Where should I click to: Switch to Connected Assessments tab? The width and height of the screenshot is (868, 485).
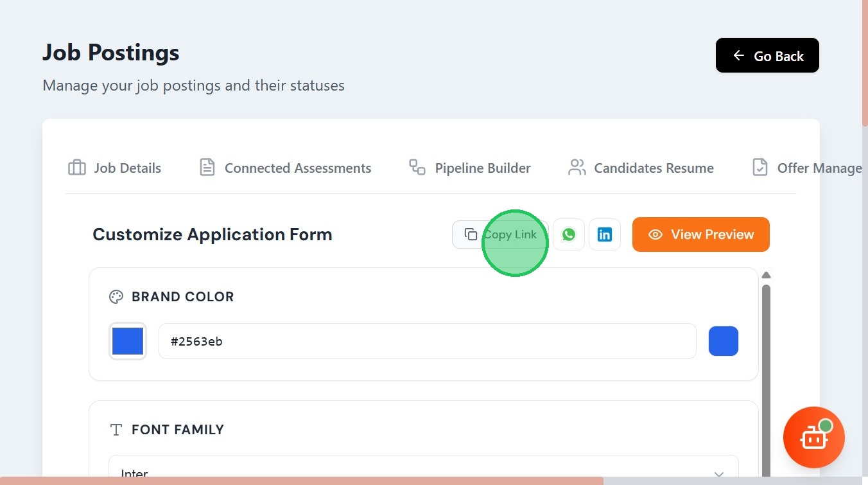(286, 168)
